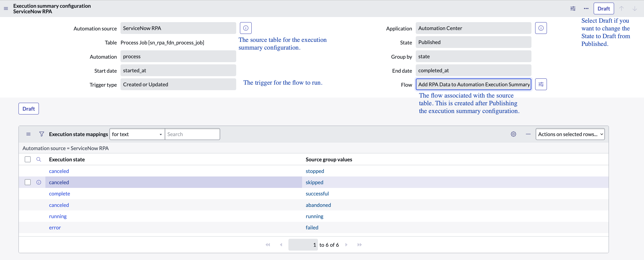This screenshot has width=644, height=260.
Task: Show info for Application field
Action: 541,28
